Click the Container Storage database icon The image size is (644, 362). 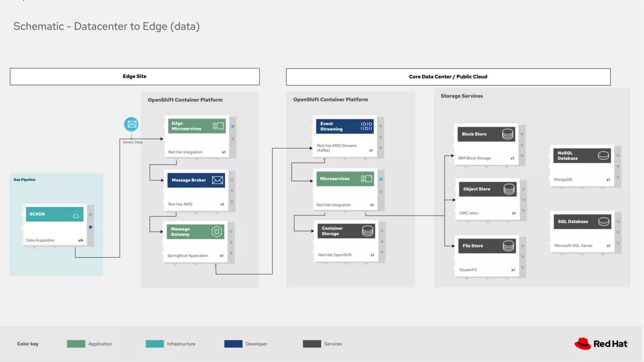367,231
